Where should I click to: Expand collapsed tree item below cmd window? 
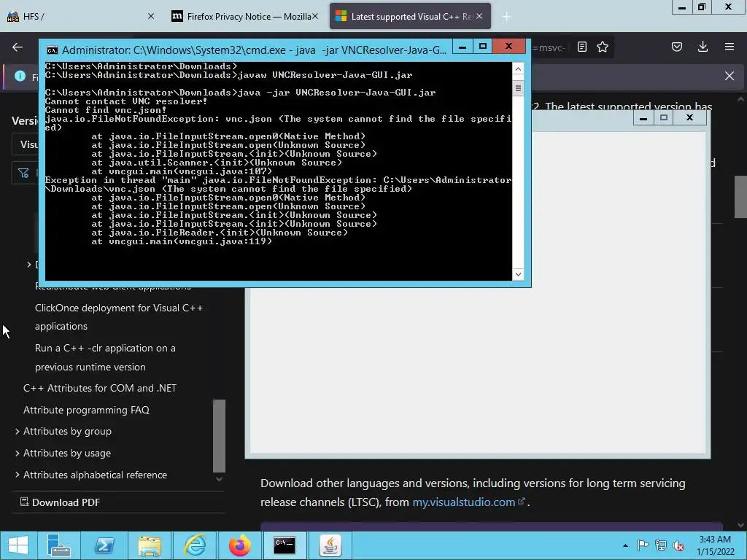[29, 264]
